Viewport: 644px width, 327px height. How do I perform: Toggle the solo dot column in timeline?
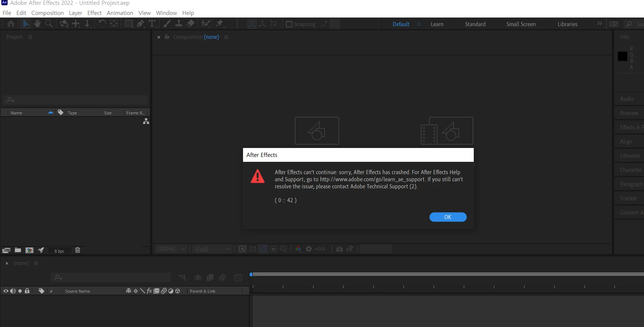point(20,291)
